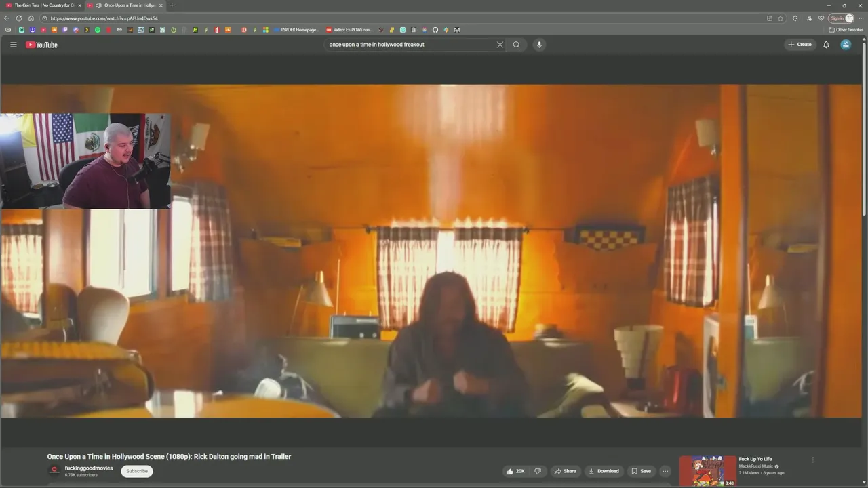Image resolution: width=868 pixels, height=488 pixels.
Task: Go to YouTube home via logo
Action: pos(42,45)
